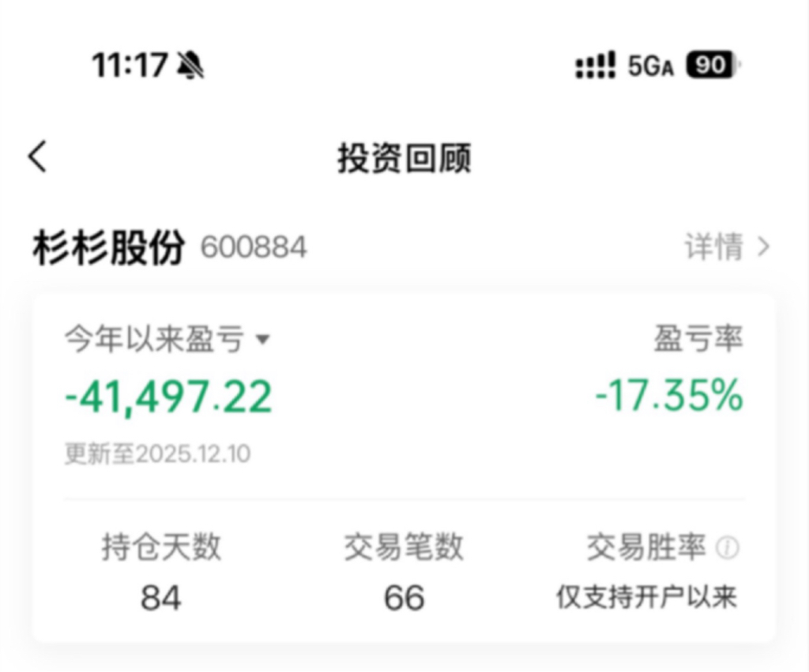Screen dimensions: 809x672
Task: Tap 更新至2025.12.10 update date
Action: click(x=157, y=454)
